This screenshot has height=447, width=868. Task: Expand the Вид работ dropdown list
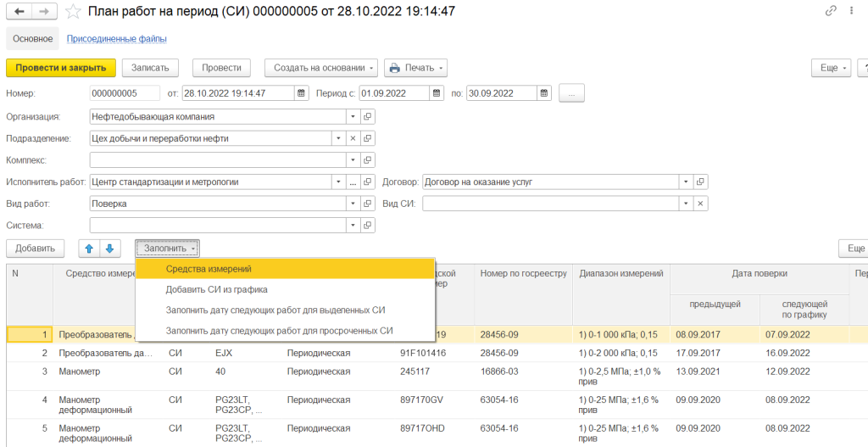point(352,204)
